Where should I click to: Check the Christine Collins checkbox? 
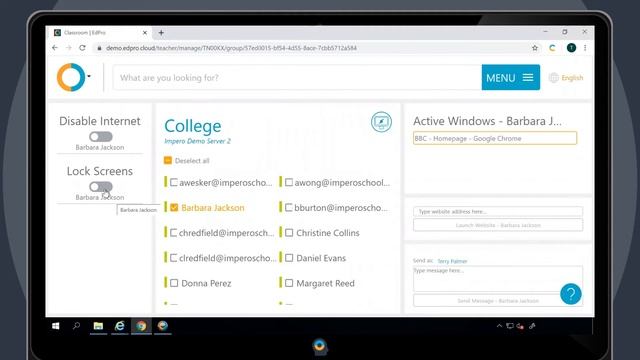click(x=289, y=233)
